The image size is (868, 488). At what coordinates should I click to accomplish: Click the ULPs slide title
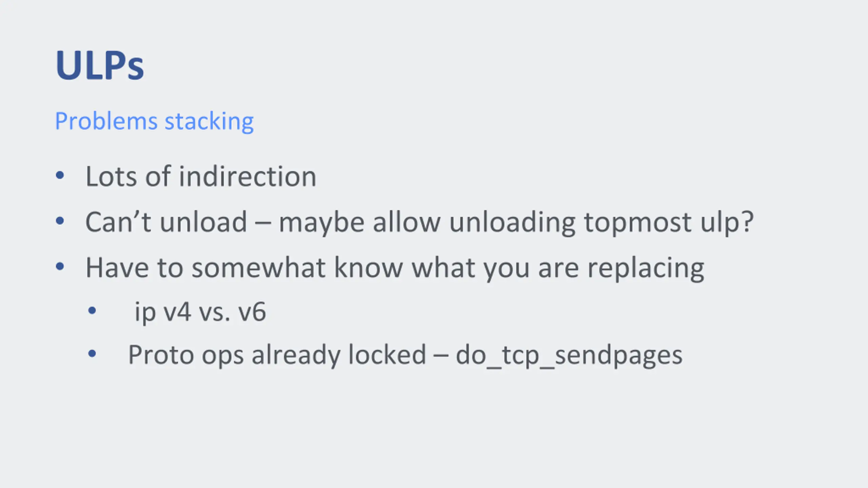100,65
